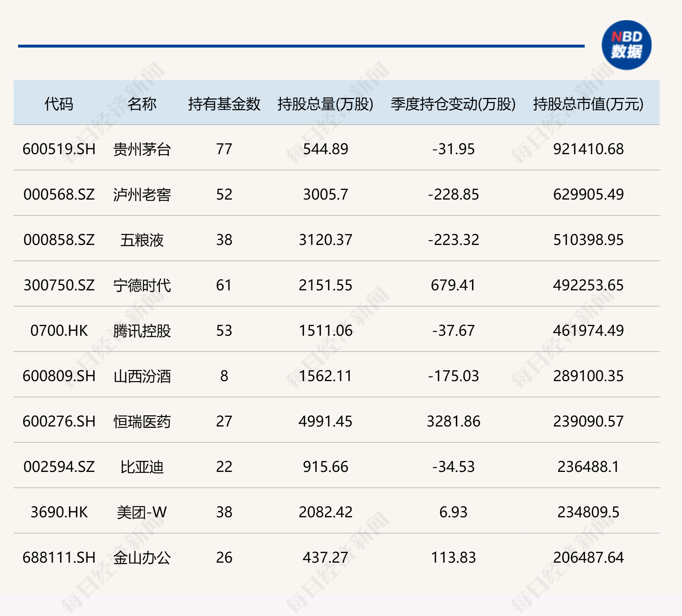Click fund count 8 for 山西汾酒
682x616 pixels.
click(x=224, y=376)
